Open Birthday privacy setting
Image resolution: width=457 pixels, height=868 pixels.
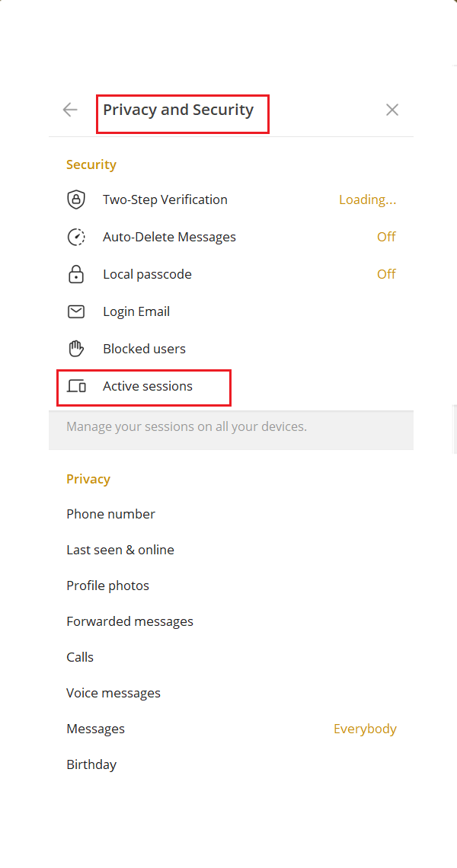(231, 765)
